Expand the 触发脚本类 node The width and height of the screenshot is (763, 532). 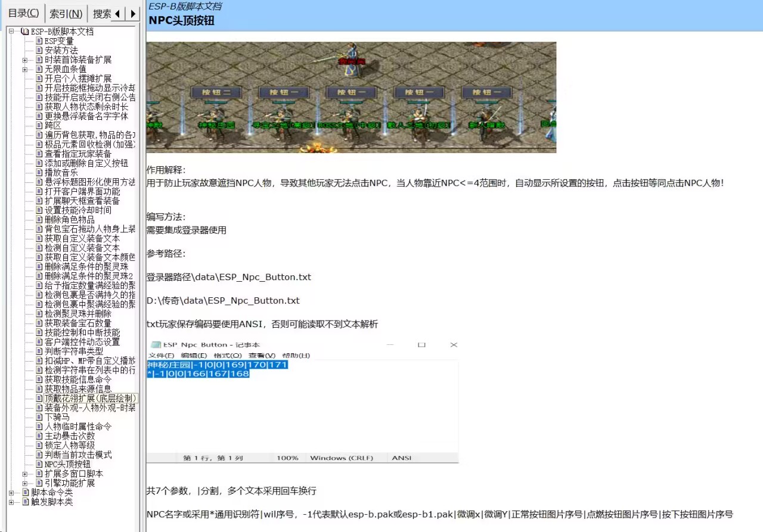click(11, 502)
